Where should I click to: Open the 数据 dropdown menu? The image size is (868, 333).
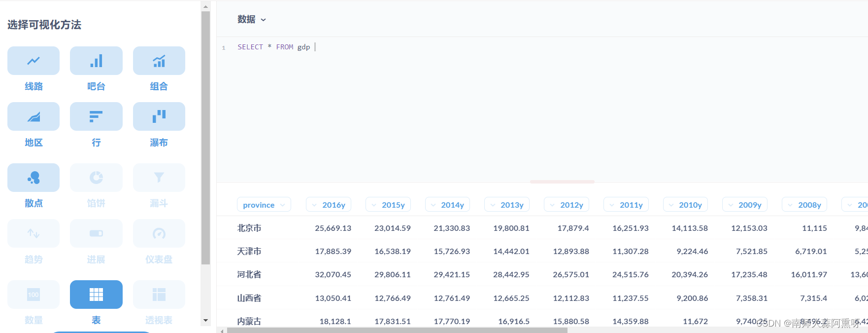252,19
